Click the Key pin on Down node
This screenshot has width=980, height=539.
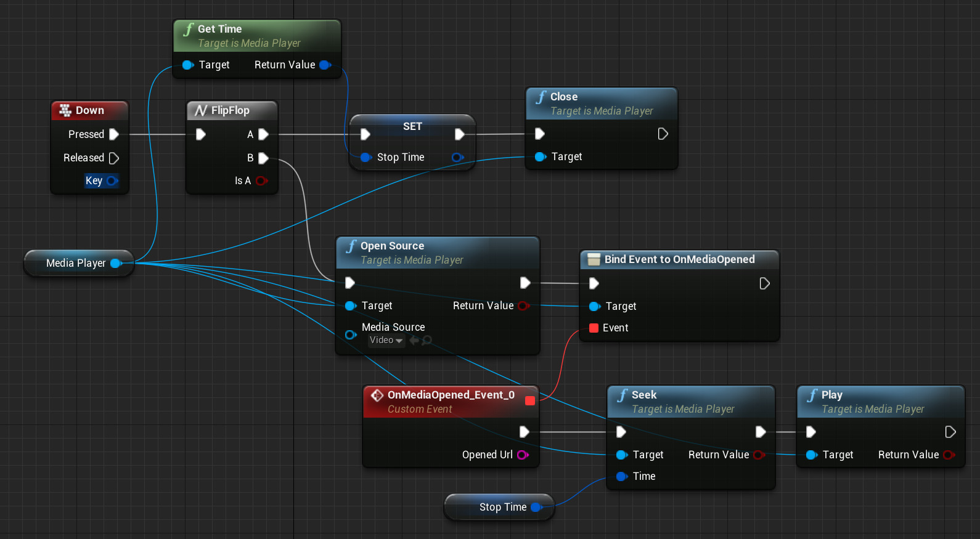click(x=112, y=180)
